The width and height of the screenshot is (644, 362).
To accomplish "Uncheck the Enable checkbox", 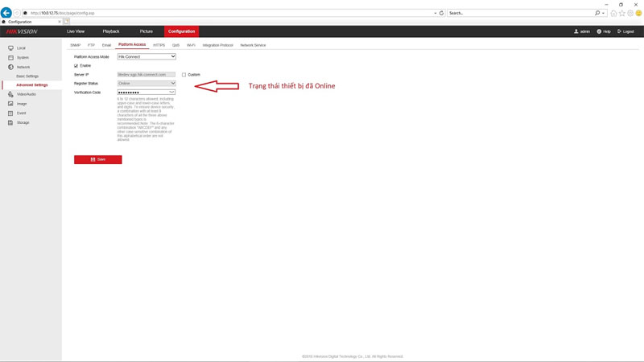I will point(76,66).
